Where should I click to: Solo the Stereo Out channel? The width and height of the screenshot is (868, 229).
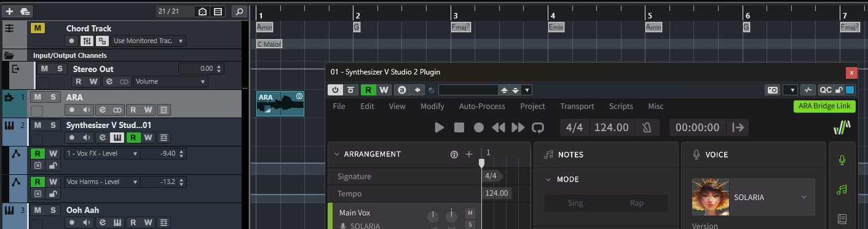pyautogui.click(x=60, y=69)
